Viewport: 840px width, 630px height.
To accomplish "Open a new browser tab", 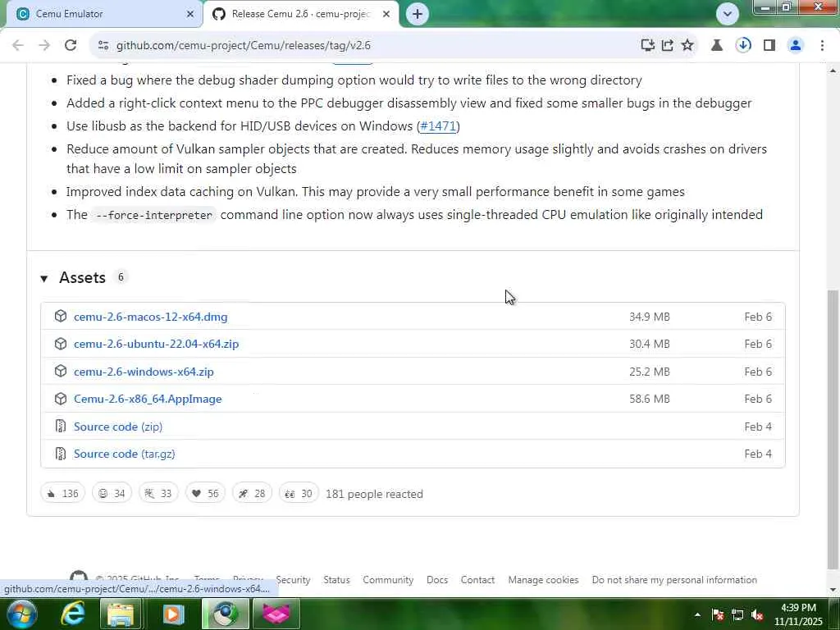I will (418, 14).
